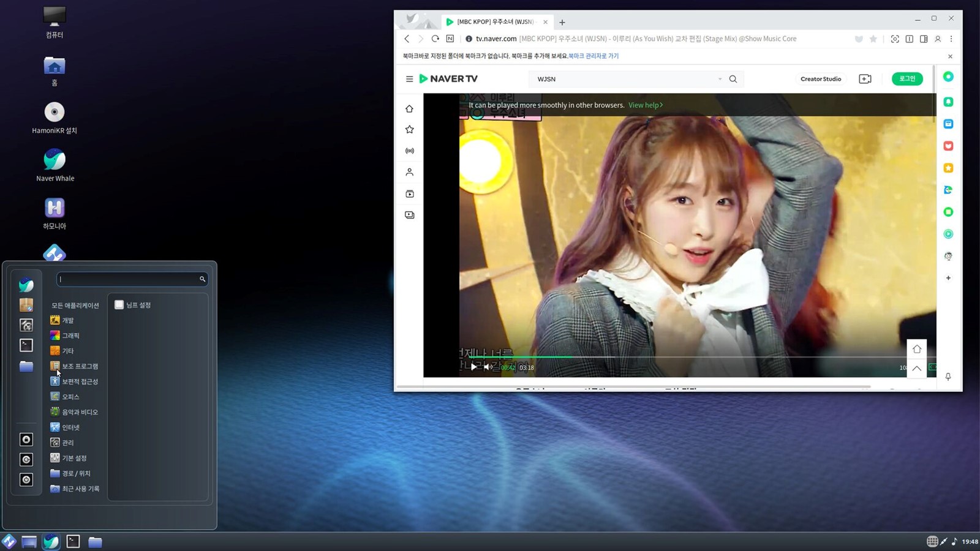Click the Whale browser icon on the taskbar
This screenshot has width=980, height=551.
click(51, 541)
